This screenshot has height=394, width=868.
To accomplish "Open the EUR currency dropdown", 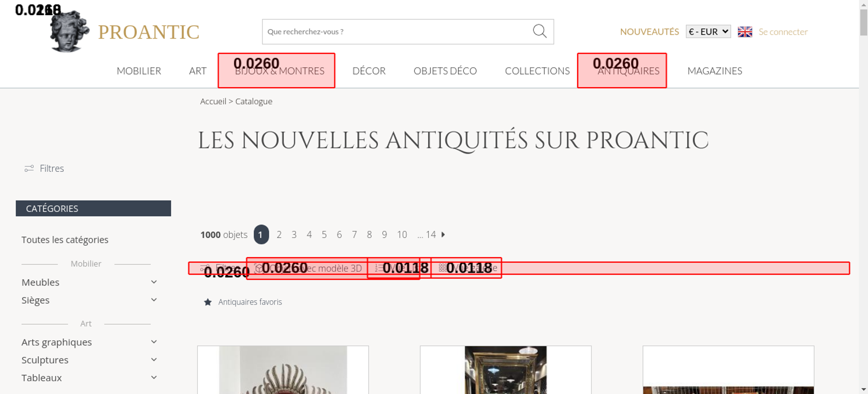I will click(708, 32).
